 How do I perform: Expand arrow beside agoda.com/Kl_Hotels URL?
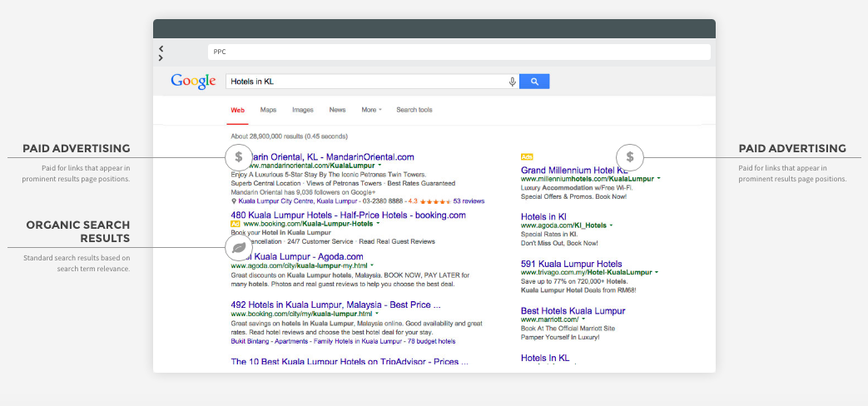pyautogui.click(x=611, y=225)
